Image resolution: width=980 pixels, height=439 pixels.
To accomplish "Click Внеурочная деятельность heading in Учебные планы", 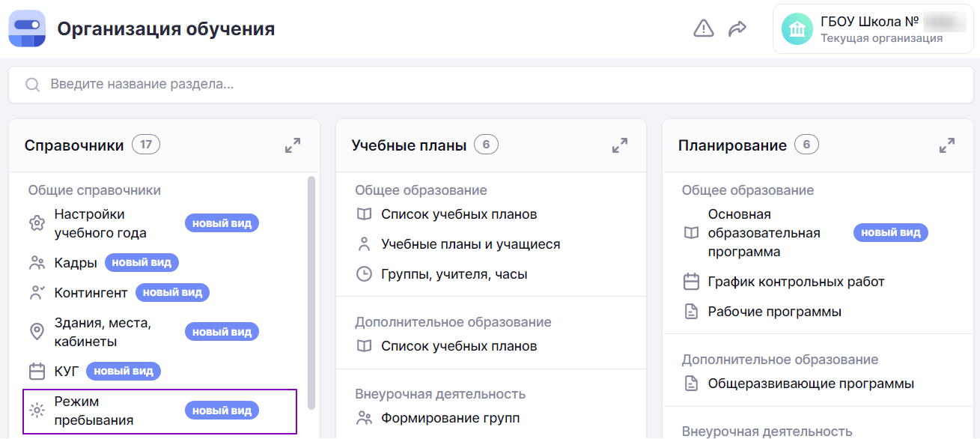I will coord(440,394).
